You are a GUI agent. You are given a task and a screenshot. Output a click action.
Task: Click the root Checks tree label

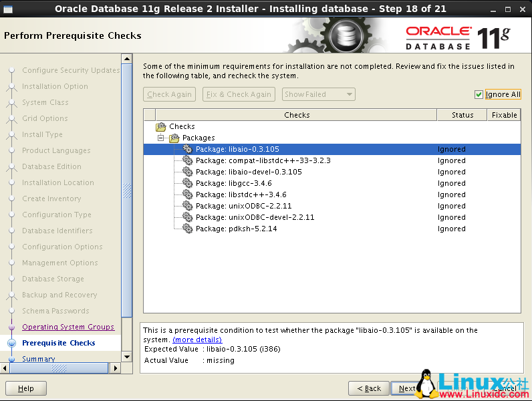182,126
